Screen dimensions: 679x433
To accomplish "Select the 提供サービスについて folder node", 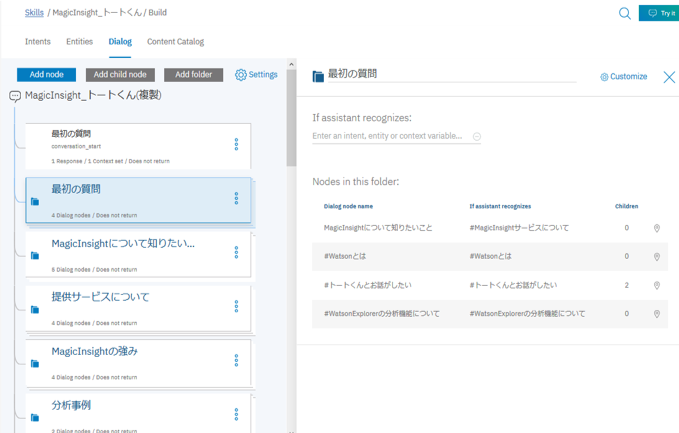I will click(x=138, y=308).
